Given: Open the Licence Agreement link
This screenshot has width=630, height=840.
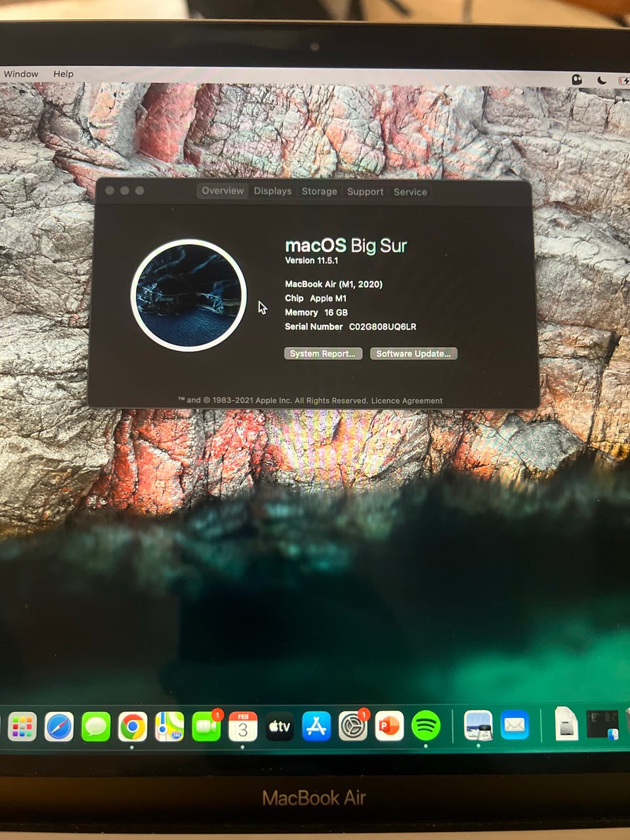Looking at the screenshot, I should pyautogui.click(x=407, y=401).
